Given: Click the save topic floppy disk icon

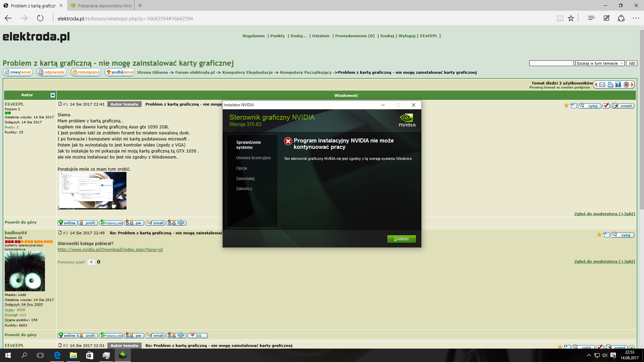Looking at the screenshot, I should pyautogui.click(x=618, y=85).
